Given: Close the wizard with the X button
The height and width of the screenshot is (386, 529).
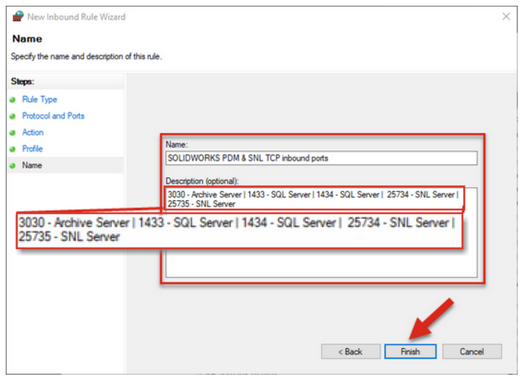Looking at the screenshot, I should [x=506, y=16].
